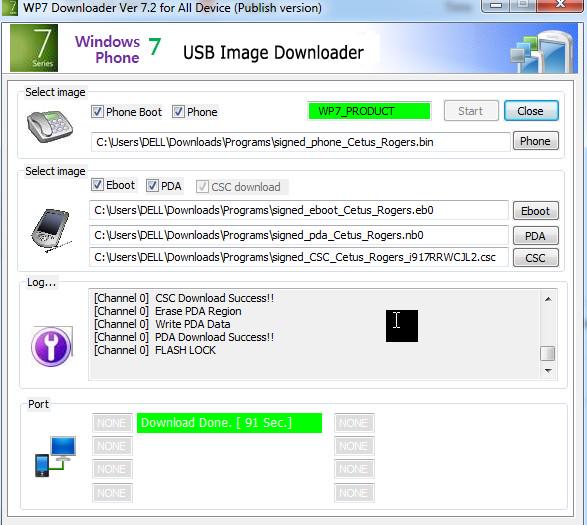Click the NONE port box beside Download Done
Viewport: 587px width, 525px height.
click(x=112, y=423)
